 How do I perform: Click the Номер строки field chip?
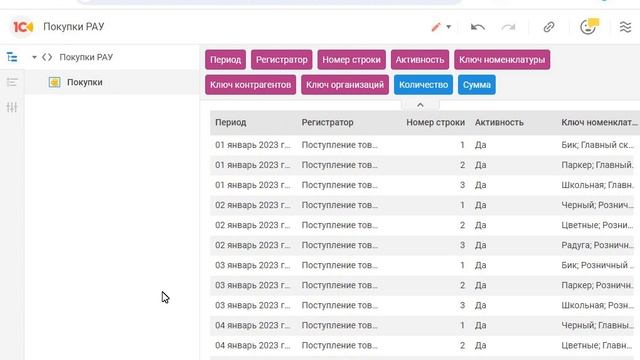tap(351, 60)
